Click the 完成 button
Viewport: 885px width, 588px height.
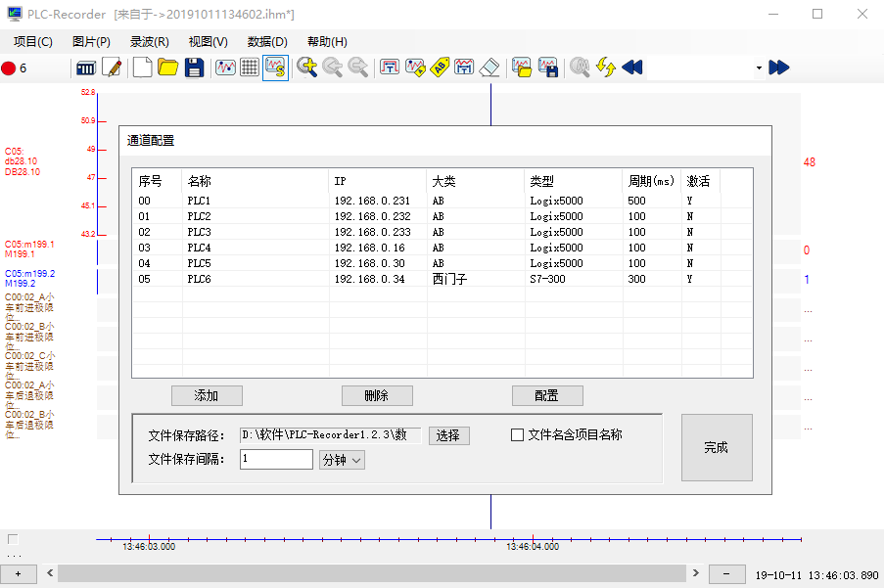[x=717, y=447]
